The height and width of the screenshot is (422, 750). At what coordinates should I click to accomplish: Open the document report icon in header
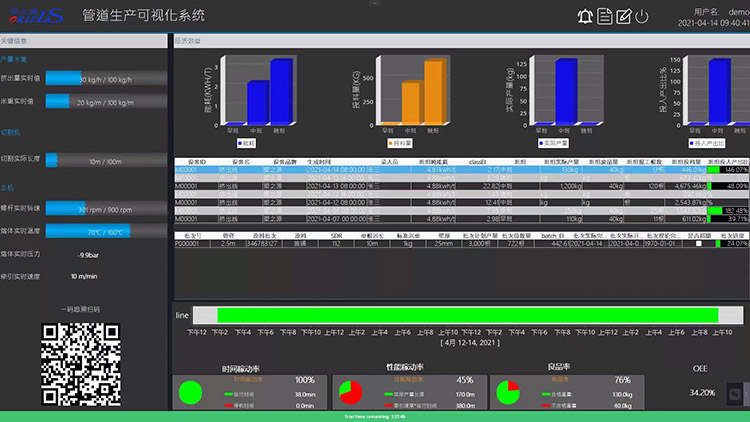[x=605, y=17]
